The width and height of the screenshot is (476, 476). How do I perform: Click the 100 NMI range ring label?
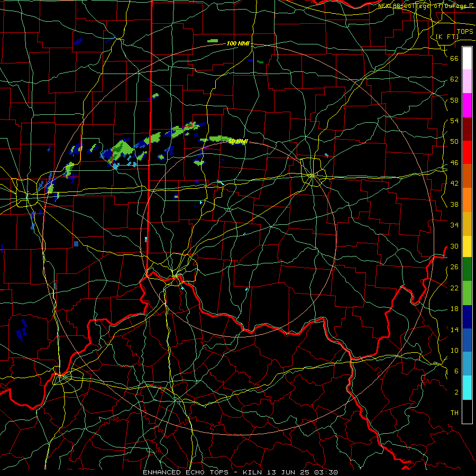(x=238, y=44)
